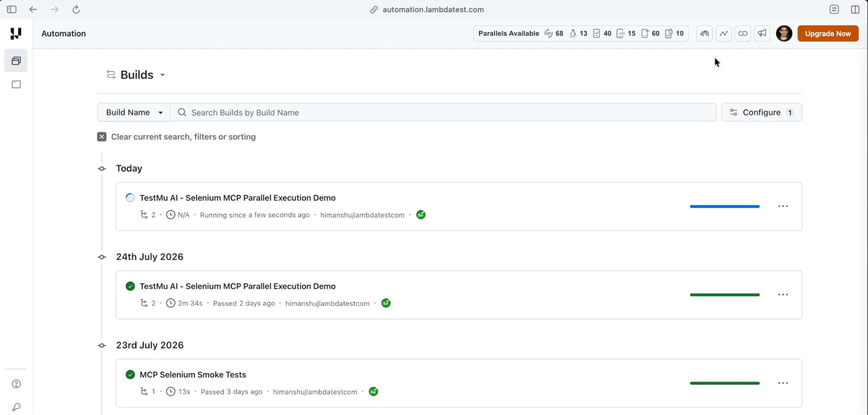
Task: Click 'Running since a few seconds ago' text
Action: coord(255,215)
